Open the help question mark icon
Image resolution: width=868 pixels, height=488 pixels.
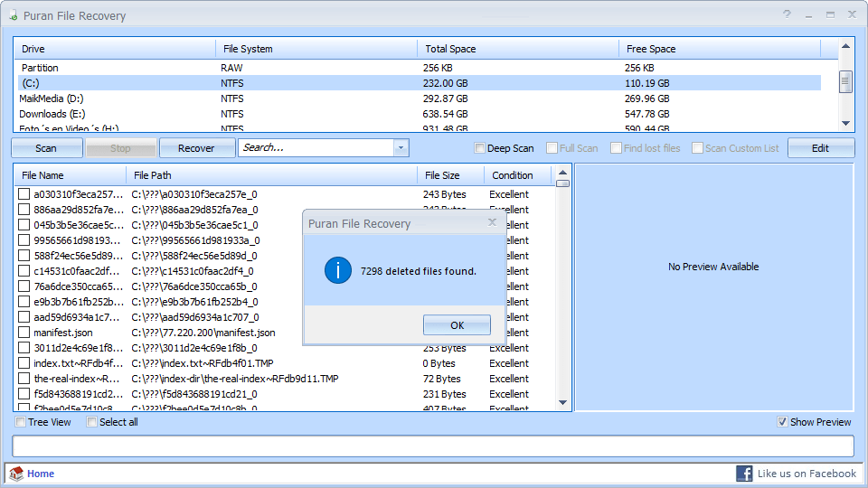(787, 14)
